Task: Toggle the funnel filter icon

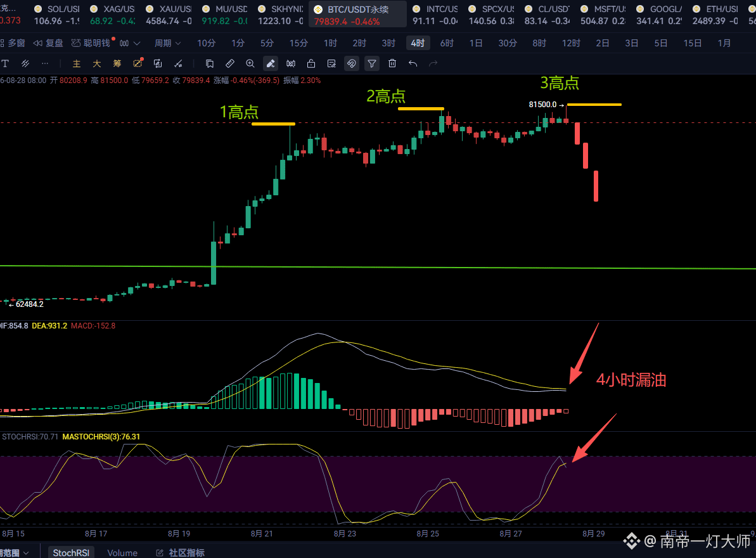Action: point(372,63)
